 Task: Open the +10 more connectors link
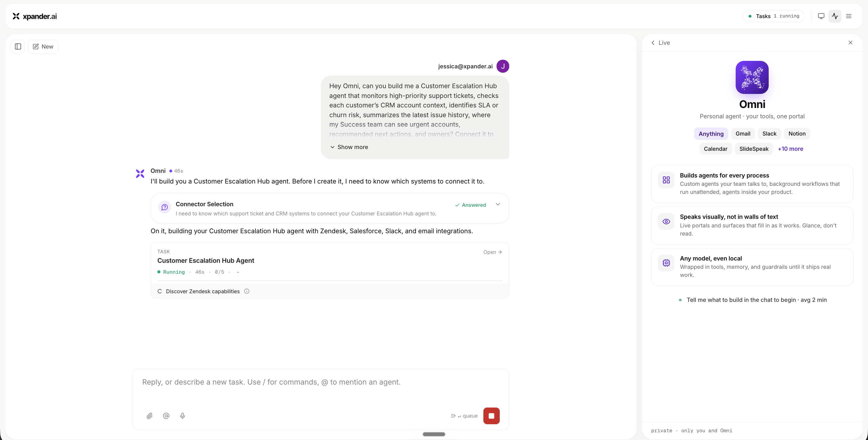[x=790, y=149]
